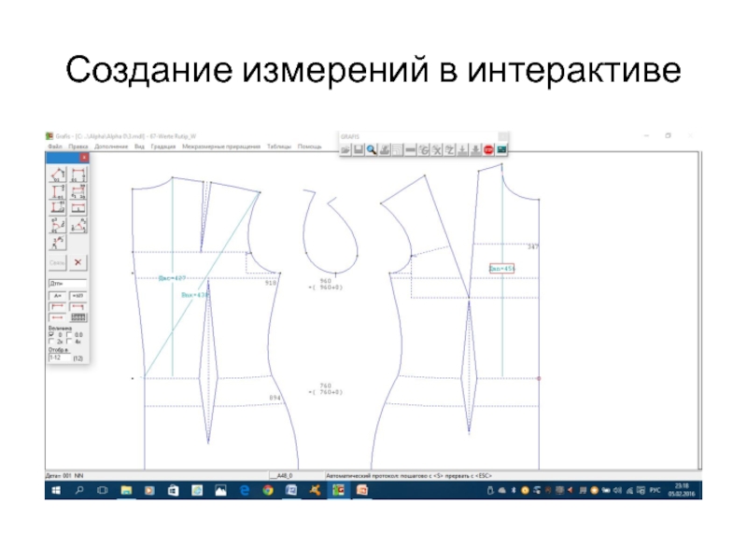The height and width of the screenshot is (560, 747).
Task: Open the Windows Start menu
Action: point(56,490)
